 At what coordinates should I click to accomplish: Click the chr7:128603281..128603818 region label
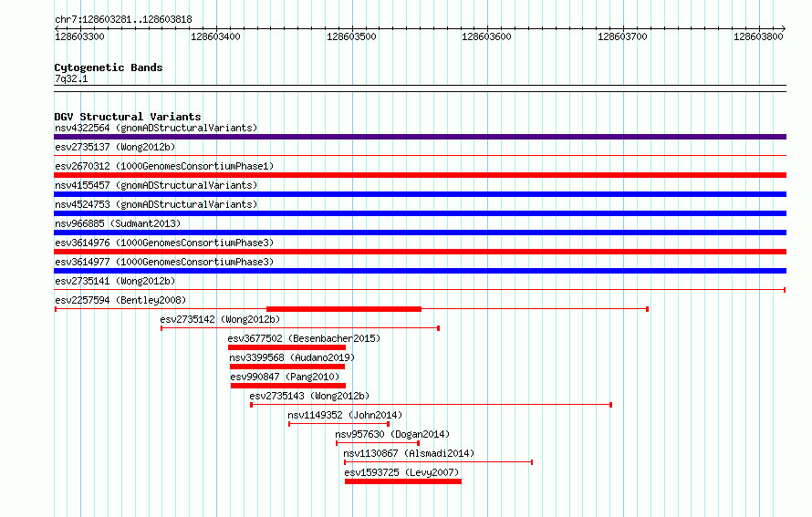(123, 20)
